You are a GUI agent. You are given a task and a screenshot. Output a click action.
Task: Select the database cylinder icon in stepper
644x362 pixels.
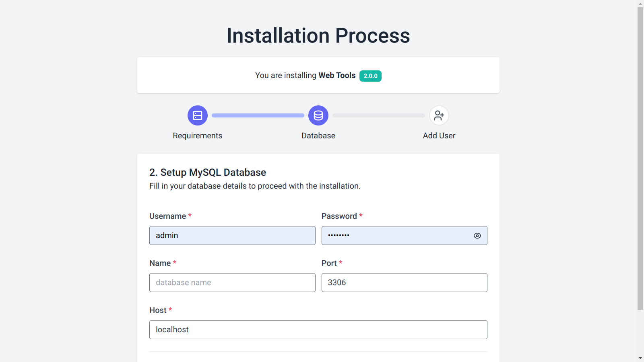pyautogui.click(x=318, y=115)
